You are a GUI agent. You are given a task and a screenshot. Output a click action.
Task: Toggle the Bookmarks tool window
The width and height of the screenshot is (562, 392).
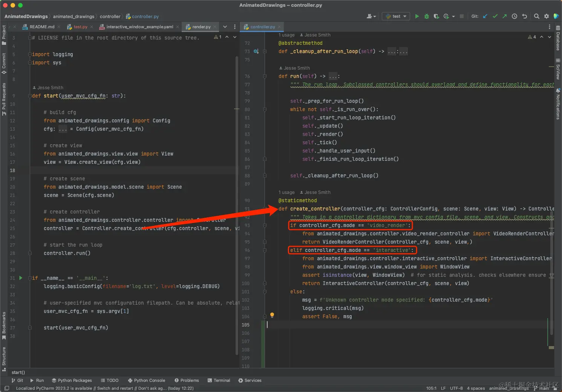[x=4, y=325]
